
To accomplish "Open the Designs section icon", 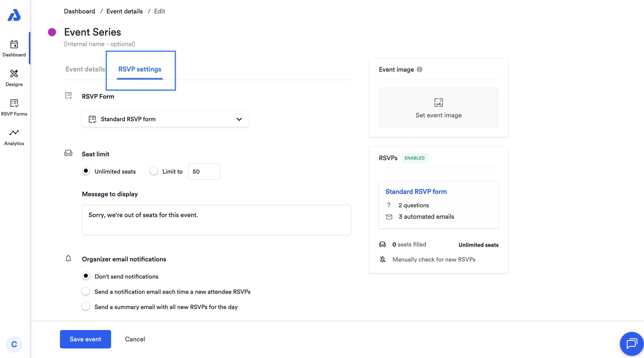I will (x=14, y=74).
